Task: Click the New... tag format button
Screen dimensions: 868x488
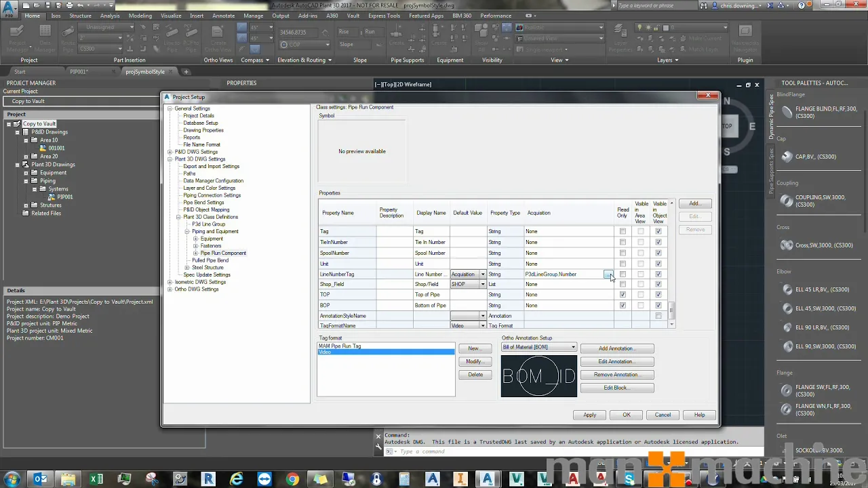Action: point(475,348)
